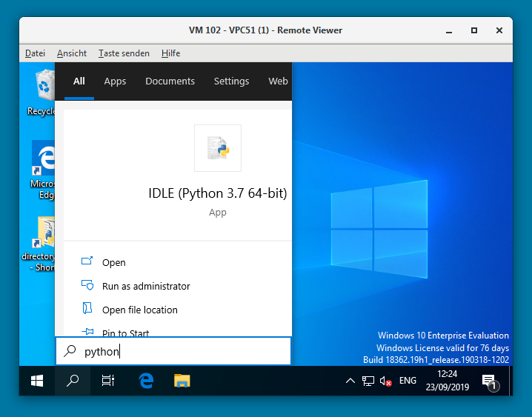This screenshot has height=417, width=532.
Task: Switch to the Web search tab
Action: [278, 81]
